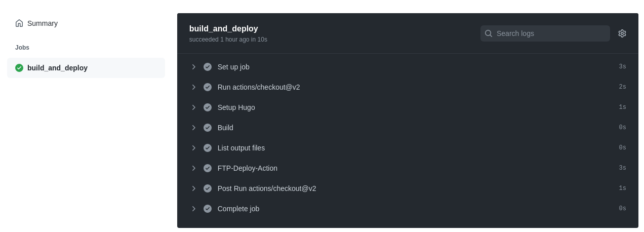Open the FTP-Deploy-Action step log
This screenshot has height=232, width=644.
(248, 168)
